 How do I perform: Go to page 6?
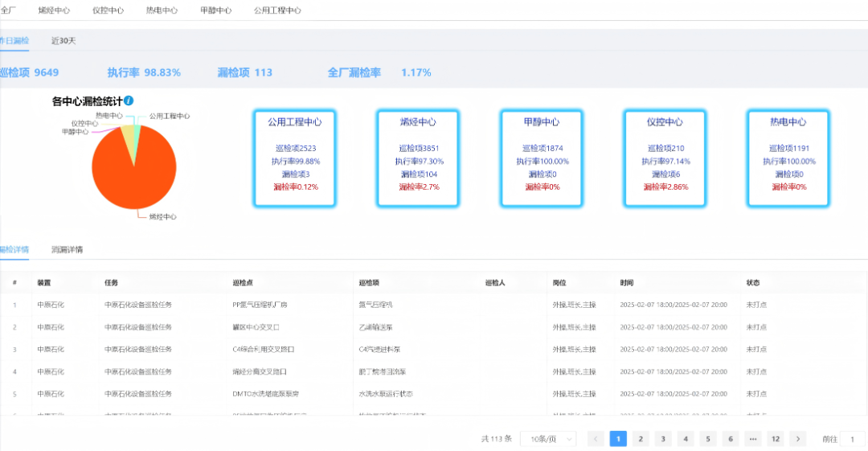(730, 439)
